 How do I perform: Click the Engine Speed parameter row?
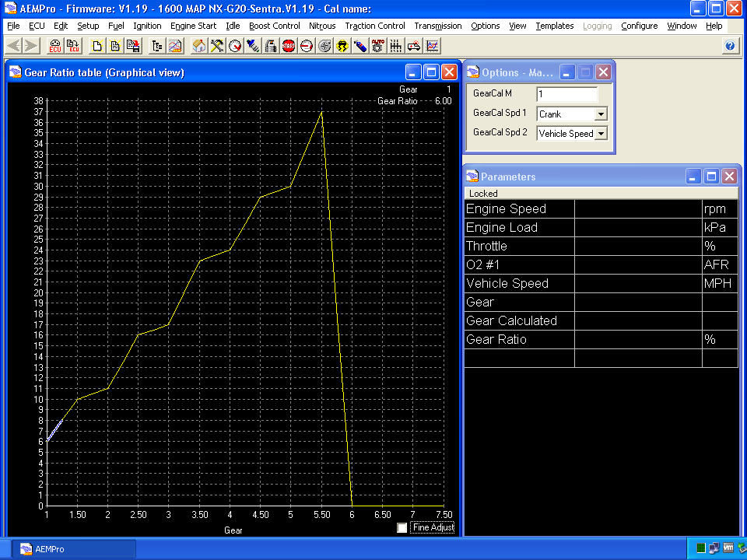coord(601,209)
